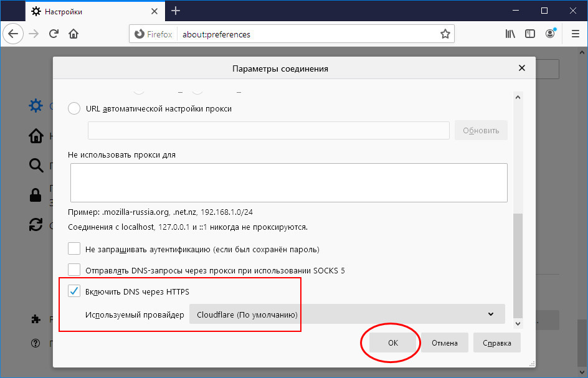Click the Справка button
This screenshot has height=378, width=588.
[496, 343]
